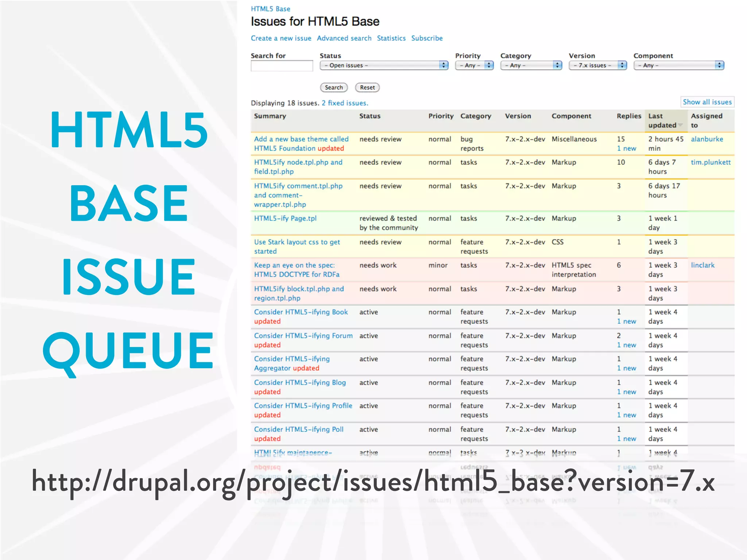Sort by Priority column header
This screenshot has width=747, height=560.
[x=441, y=116]
